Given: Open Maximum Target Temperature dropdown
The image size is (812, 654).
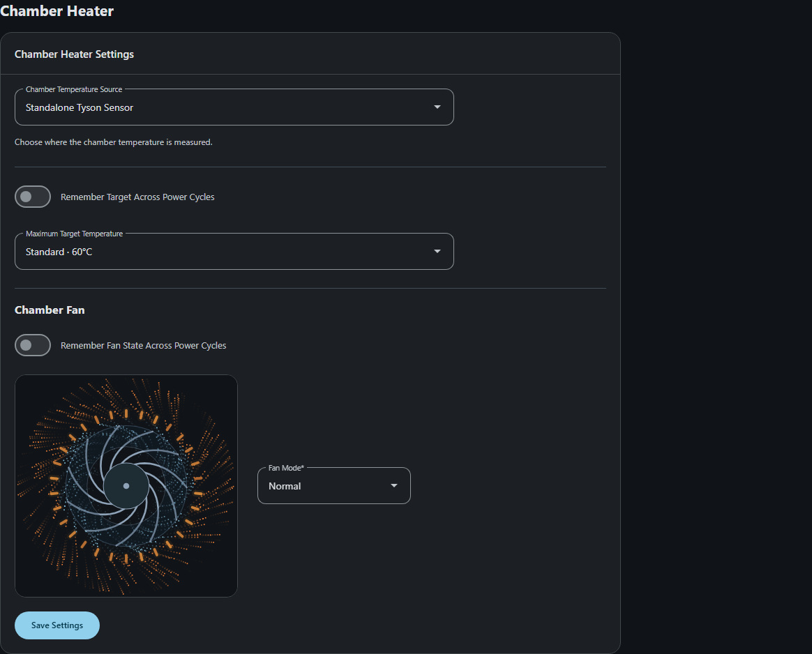Looking at the screenshot, I should 234,252.
